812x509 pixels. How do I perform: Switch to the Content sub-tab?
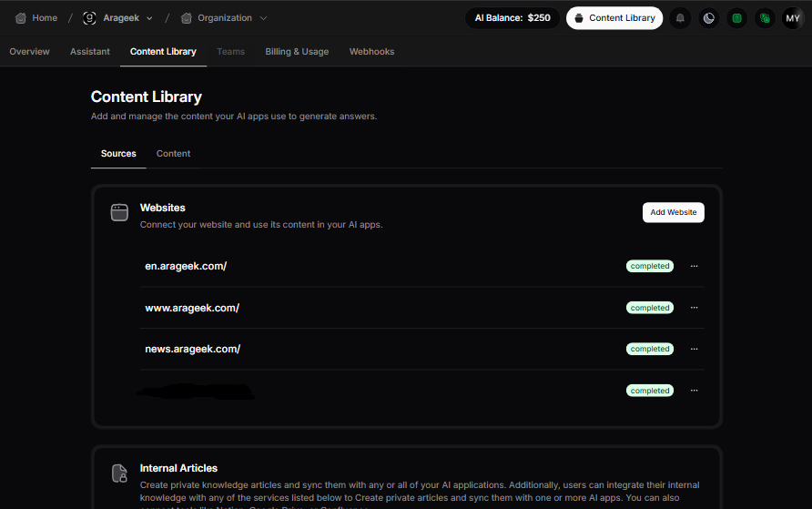(173, 154)
